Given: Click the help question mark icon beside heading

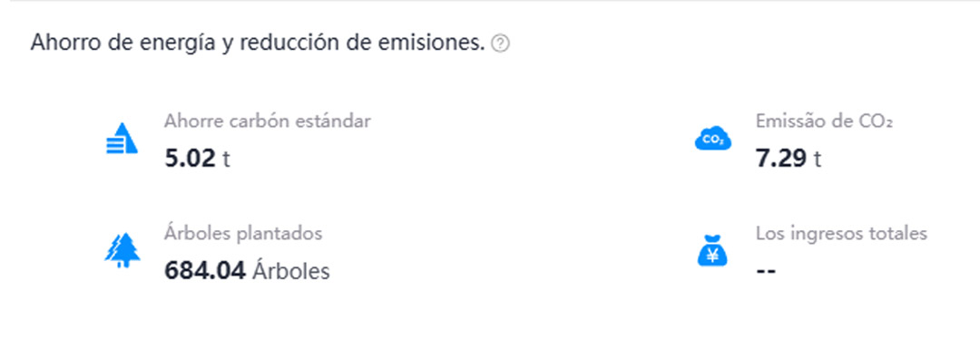Looking at the screenshot, I should (x=500, y=44).
